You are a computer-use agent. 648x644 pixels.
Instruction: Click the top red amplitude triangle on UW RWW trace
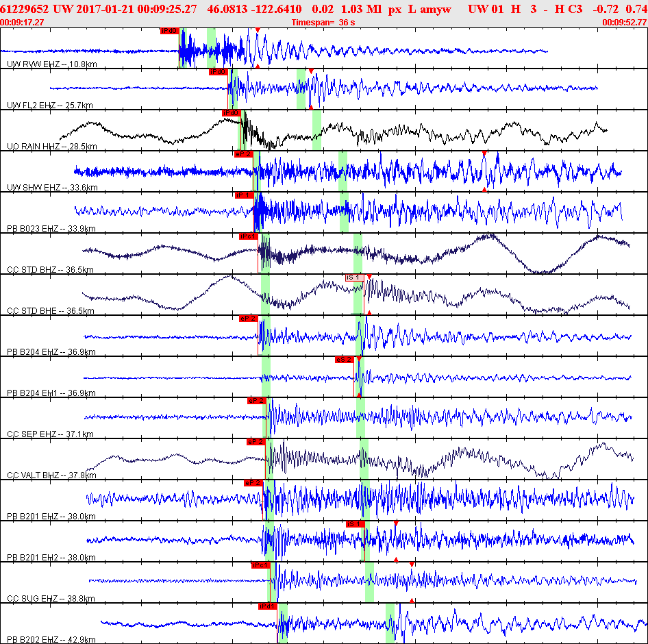tap(258, 30)
